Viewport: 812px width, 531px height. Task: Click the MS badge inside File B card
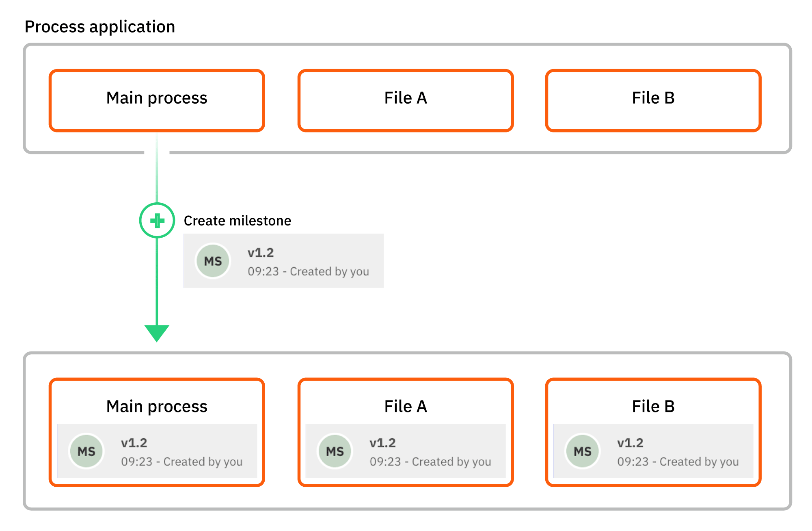pos(583,451)
